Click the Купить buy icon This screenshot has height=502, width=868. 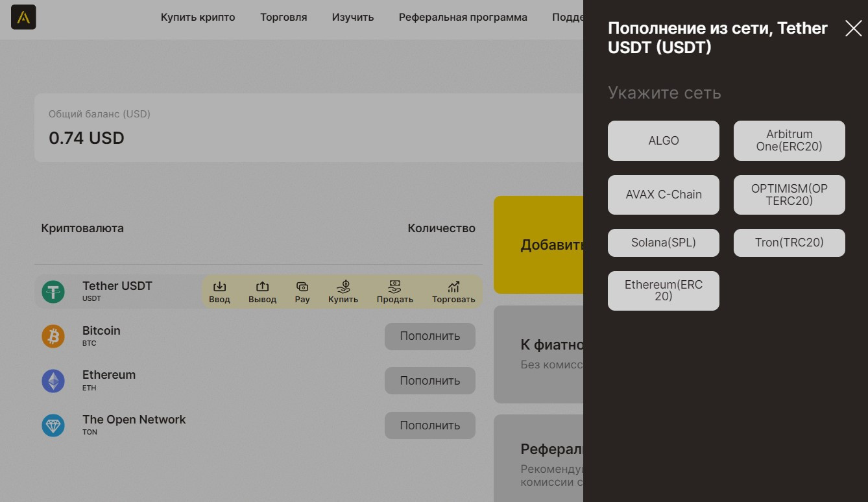(343, 287)
